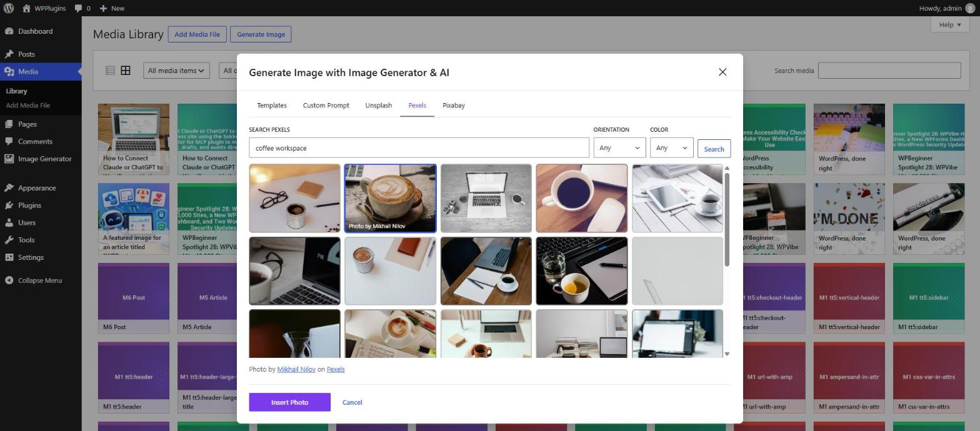Viewport: 980px width, 431px height.
Task: Open the M1 tt5:vertical-header media item
Action: pyautogui.click(x=849, y=298)
